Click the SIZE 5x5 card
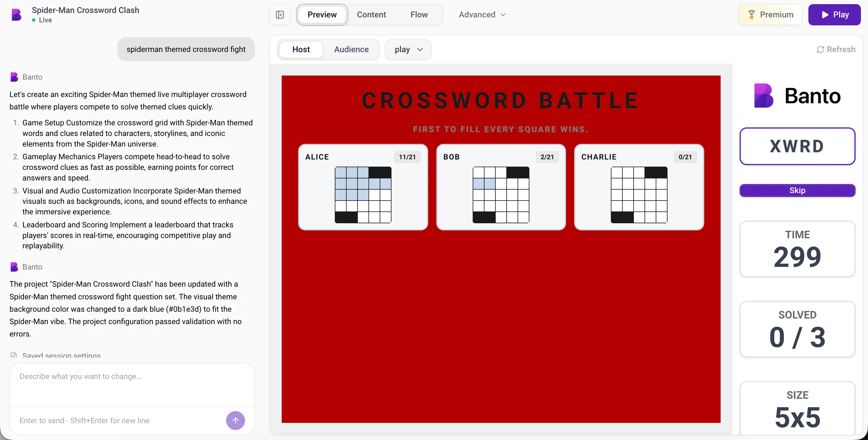The width and height of the screenshot is (868, 440). tap(797, 408)
